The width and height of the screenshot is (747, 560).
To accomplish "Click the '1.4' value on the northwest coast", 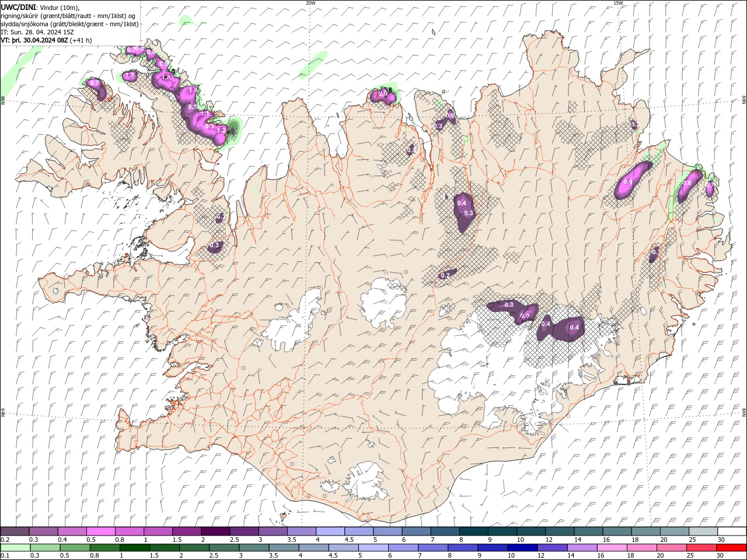I will (x=193, y=90).
